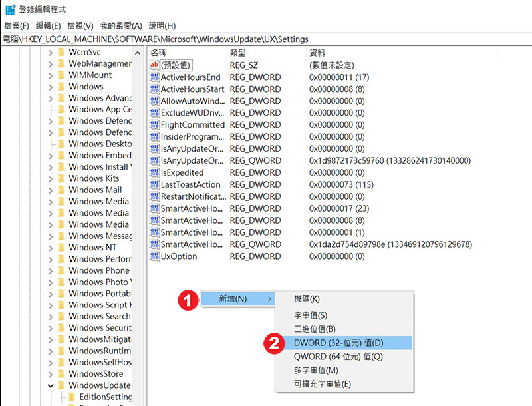
Task: Click the registry path address bar
Action: 266,39
